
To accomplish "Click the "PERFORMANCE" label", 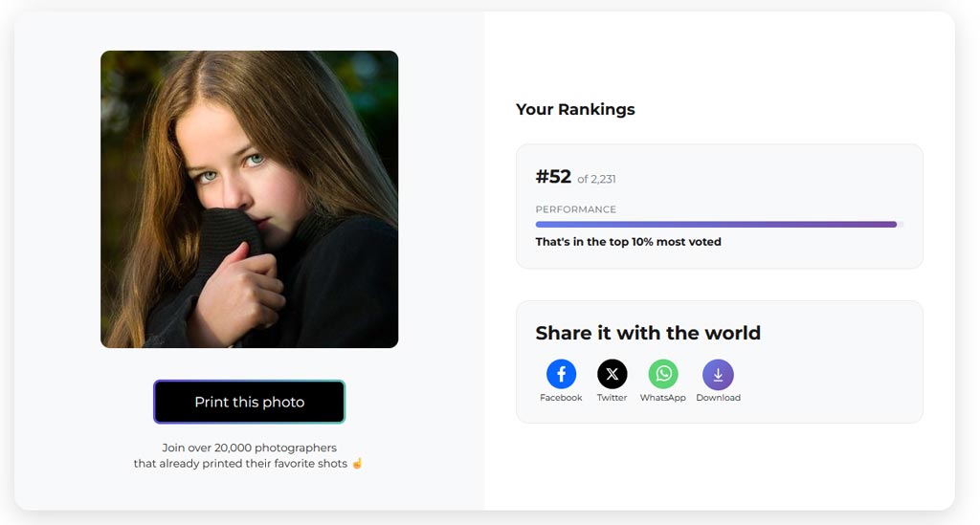I will [576, 209].
